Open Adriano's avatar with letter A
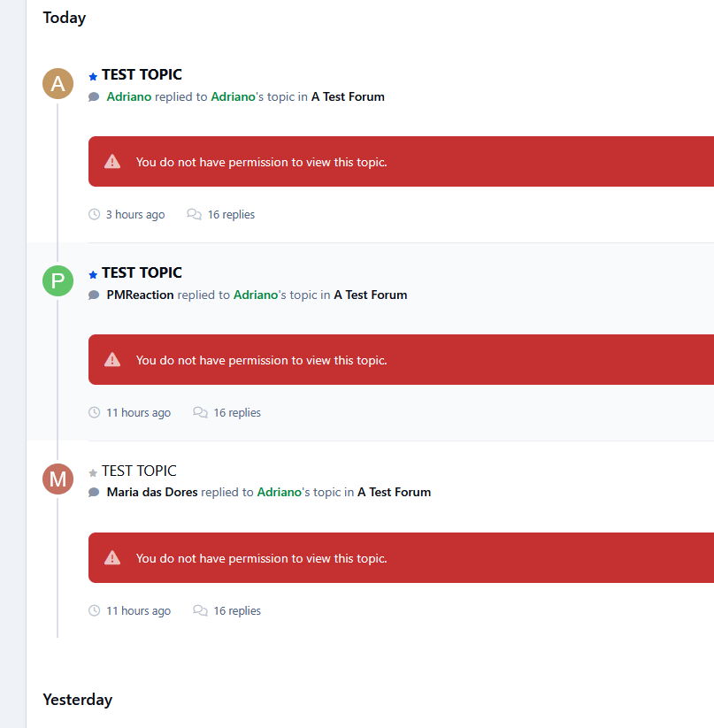 pyautogui.click(x=58, y=83)
